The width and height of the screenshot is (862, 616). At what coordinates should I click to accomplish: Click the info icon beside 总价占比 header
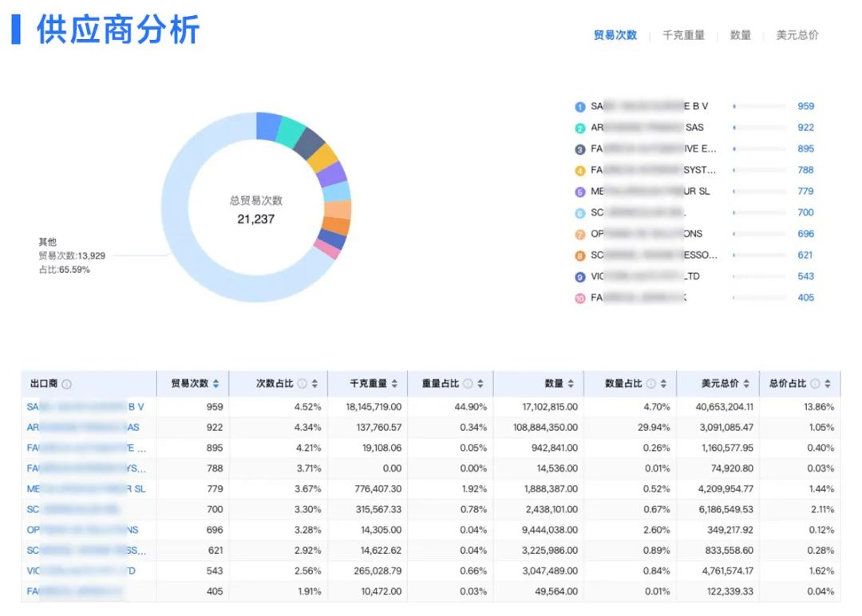tap(815, 384)
